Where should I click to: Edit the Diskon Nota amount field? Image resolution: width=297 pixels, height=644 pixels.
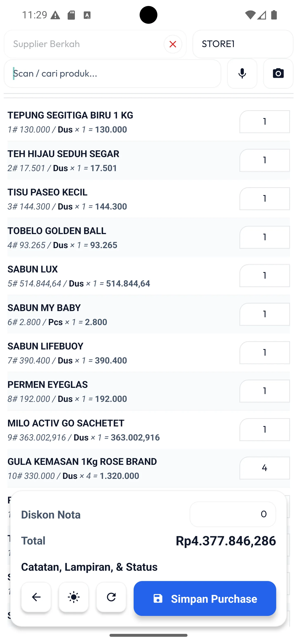[x=233, y=514]
